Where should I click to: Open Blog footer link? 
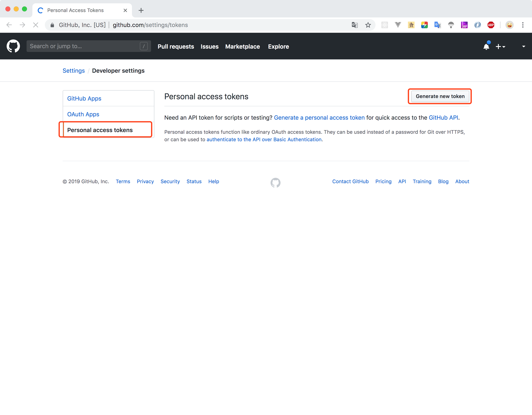pyautogui.click(x=443, y=181)
